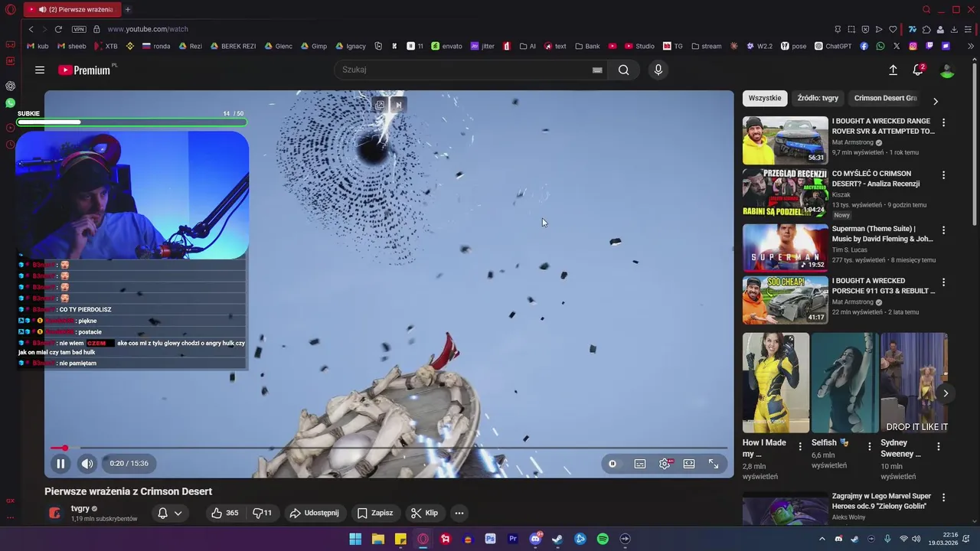Open Superman Theme Suite video thumbnail
Screen dimensions: 980x551
[786, 248]
